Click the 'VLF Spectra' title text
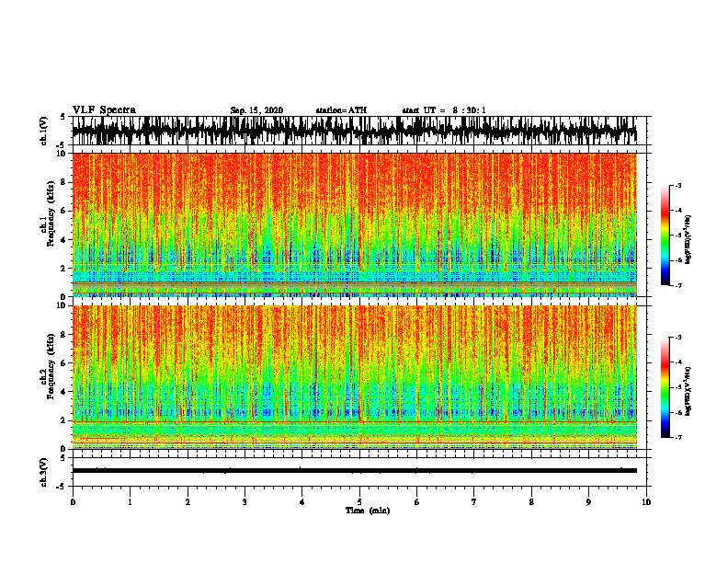Viewport: 728px width, 563px height. point(104,110)
